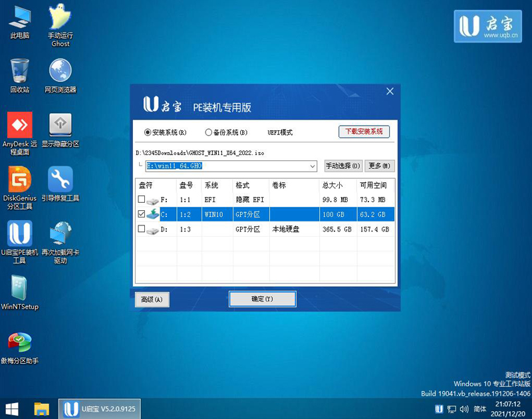
Task: Open the 此电脑 desktop icon
Action: pos(20,23)
